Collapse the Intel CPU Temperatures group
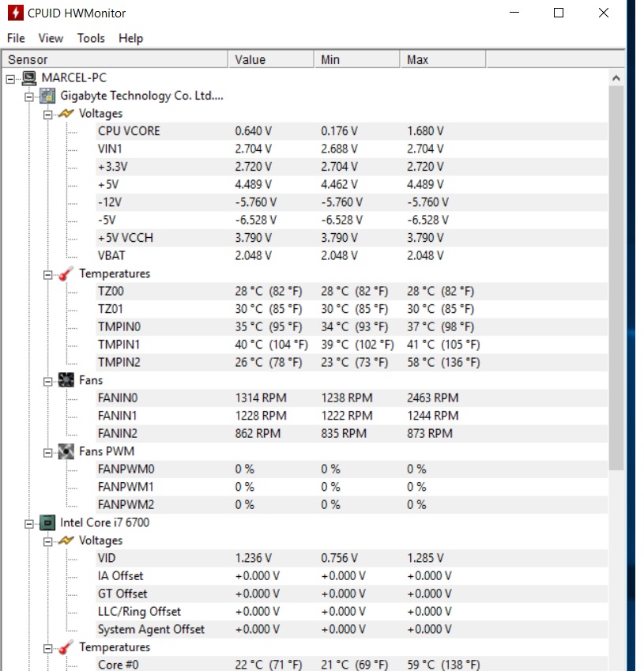644x671 pixels. [48, 648]
